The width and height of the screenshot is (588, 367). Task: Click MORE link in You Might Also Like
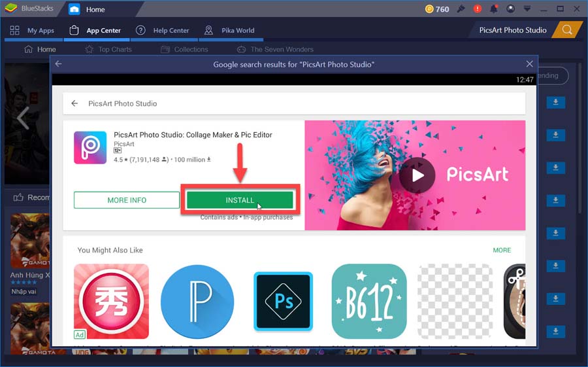pyautogui.click(x=502, y=250)
